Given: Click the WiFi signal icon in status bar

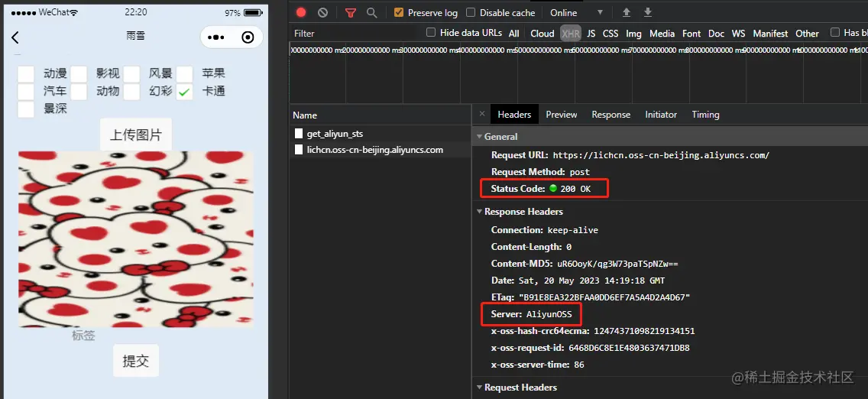Looking at the screenshot, I should pyautogui.click(x=74, y=12).
